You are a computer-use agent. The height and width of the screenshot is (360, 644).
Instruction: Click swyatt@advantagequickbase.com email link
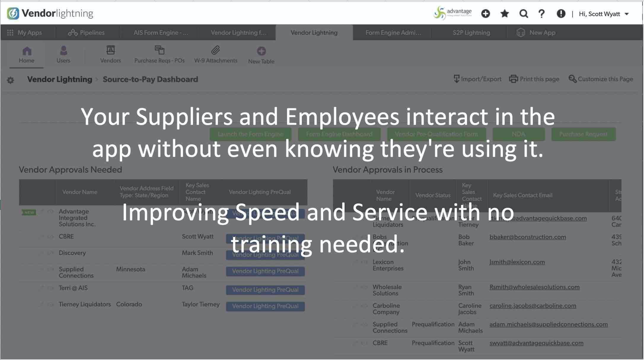(x=536, y=343)
